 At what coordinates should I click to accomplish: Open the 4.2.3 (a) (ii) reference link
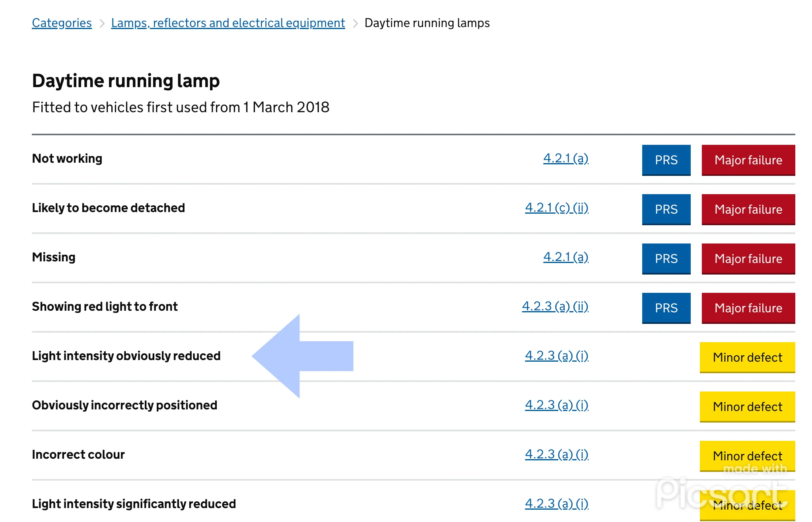(x=555, y=306)
